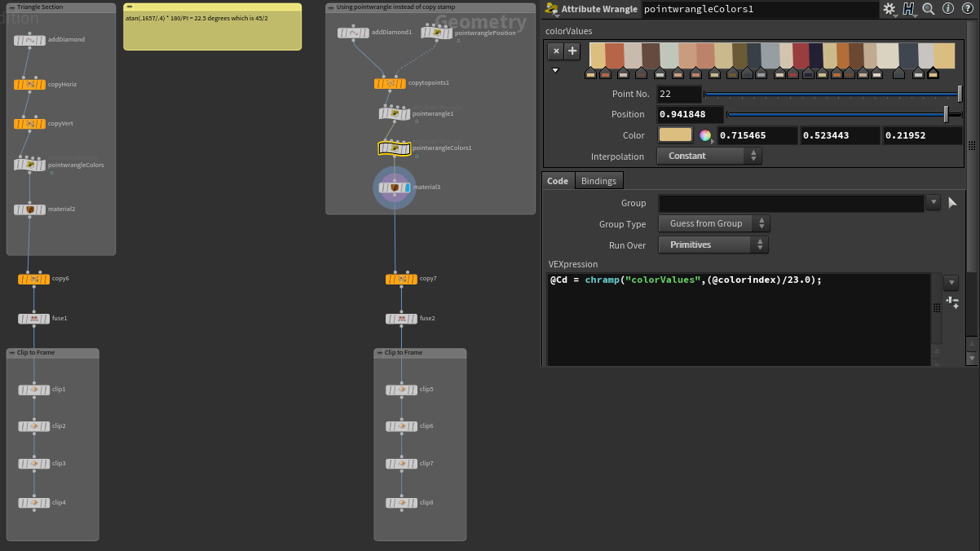This screenshot has height=551, width=980.
Task: Click the Point No. input field
Action: (x=678, y=94)
